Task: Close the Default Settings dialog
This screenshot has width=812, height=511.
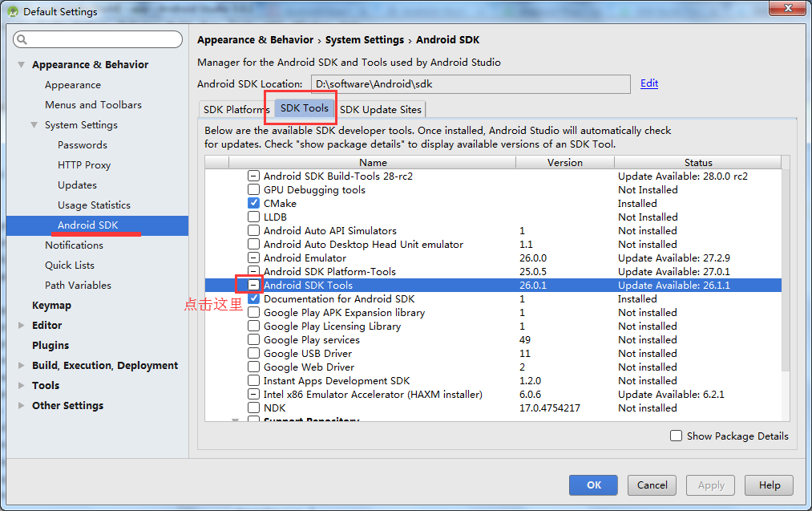Action: (x=787, y=8)
